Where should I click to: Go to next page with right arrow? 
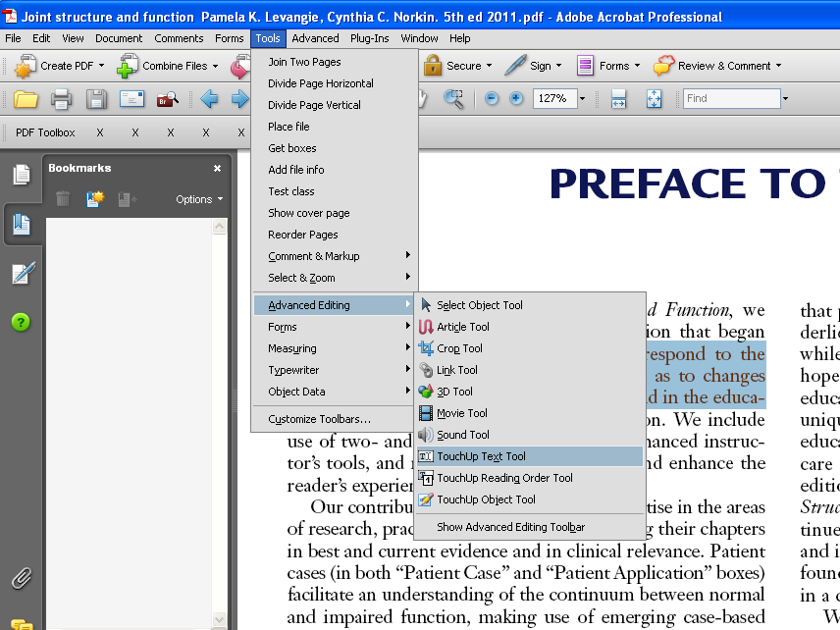pos(240,98)
